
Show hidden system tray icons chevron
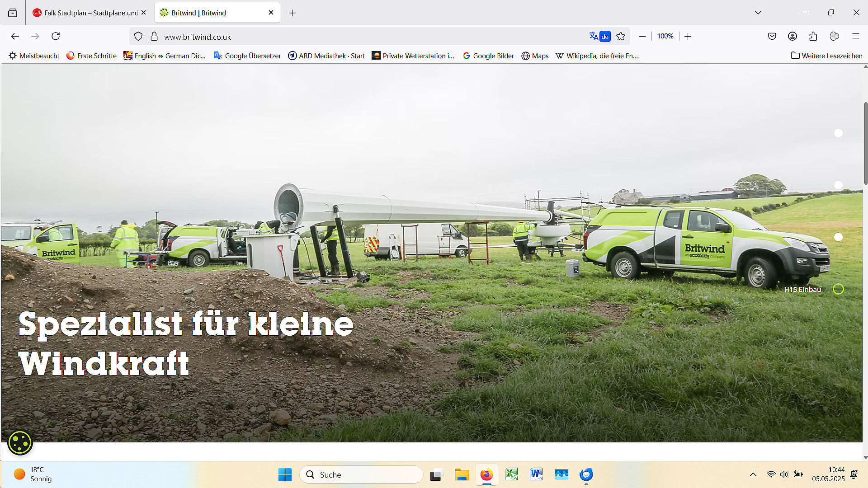pyautogui.click(x=753, y=474)
